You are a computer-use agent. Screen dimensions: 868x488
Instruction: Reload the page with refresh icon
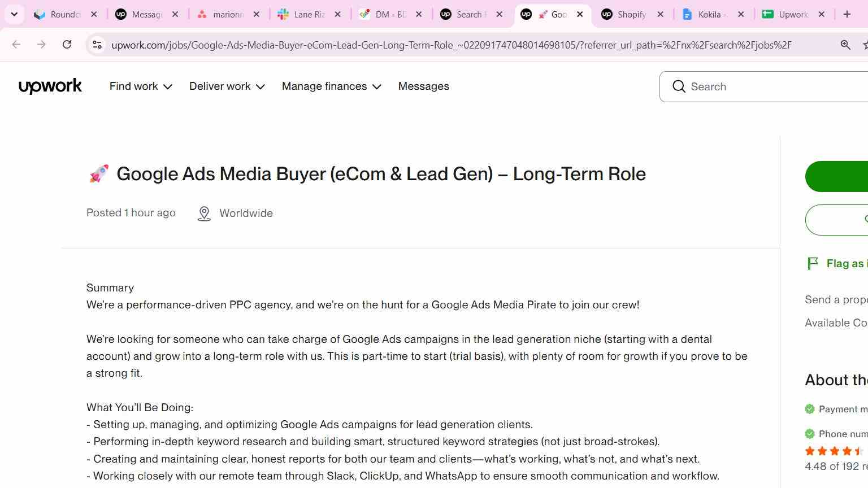[x=67, y=45]
